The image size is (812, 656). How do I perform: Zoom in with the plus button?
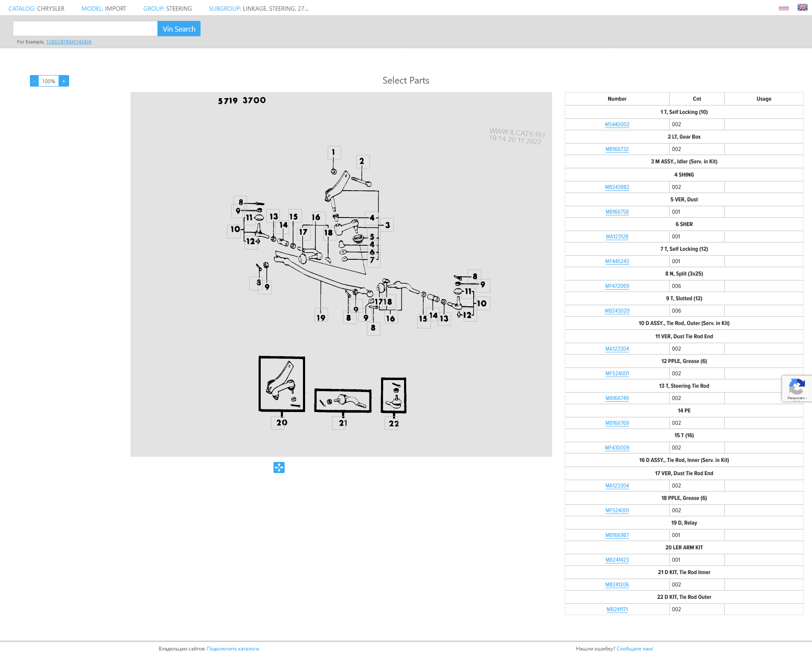point(64,81)
